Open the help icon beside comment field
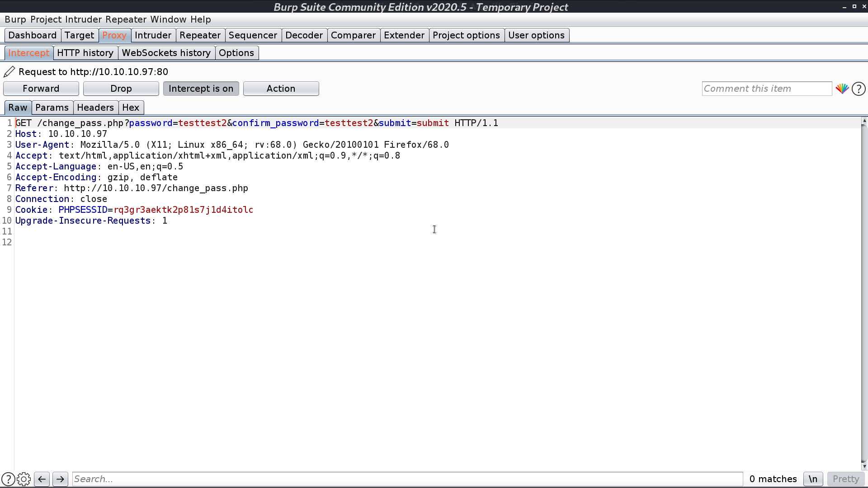The image size is (868, 488). point(859,89)
